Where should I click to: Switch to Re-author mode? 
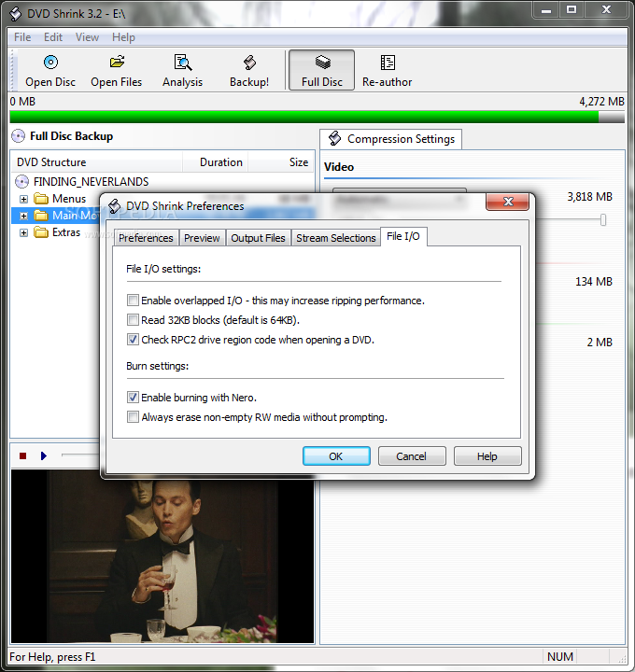[x=388, y=70]
